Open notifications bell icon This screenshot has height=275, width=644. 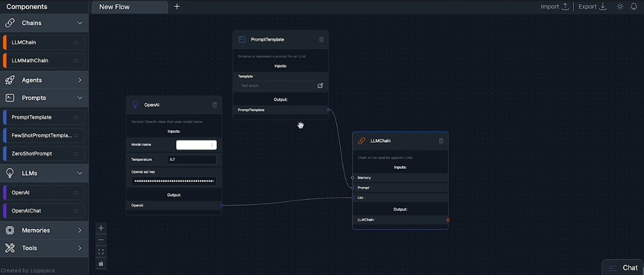[x=634, y=7]
